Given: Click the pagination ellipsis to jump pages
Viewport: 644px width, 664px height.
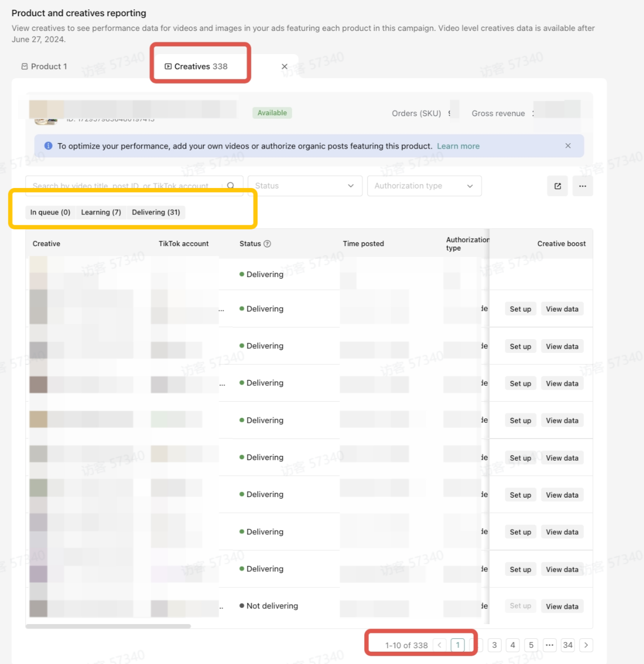Looking at the screenshot, I should (x=550, y=645).
